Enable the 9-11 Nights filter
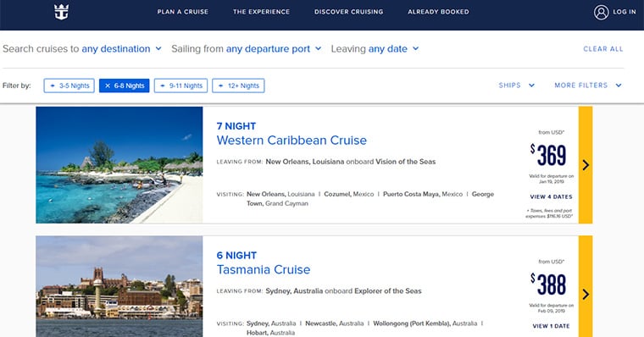The width and height of the screenshot is (644, 337). 180,86
